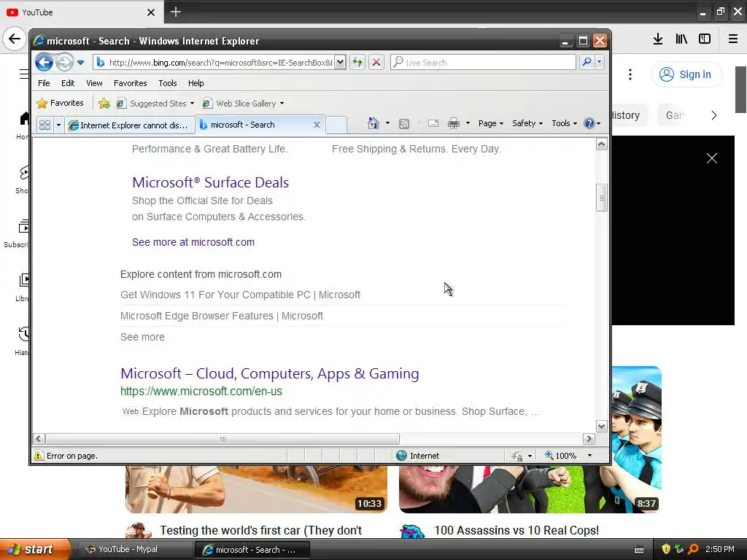The height and width of the screenshot is (560, 747).
Task: Click the RSS Feeds icon
Action: 404,124
